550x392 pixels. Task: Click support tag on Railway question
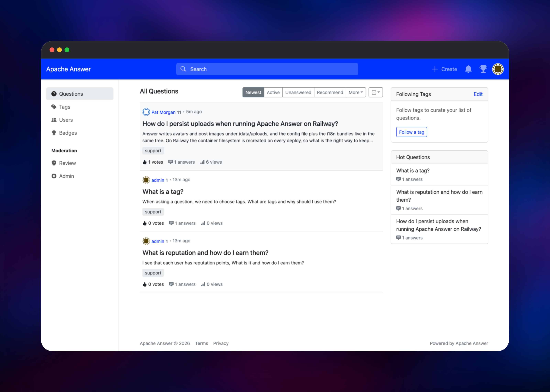[153, 151]
